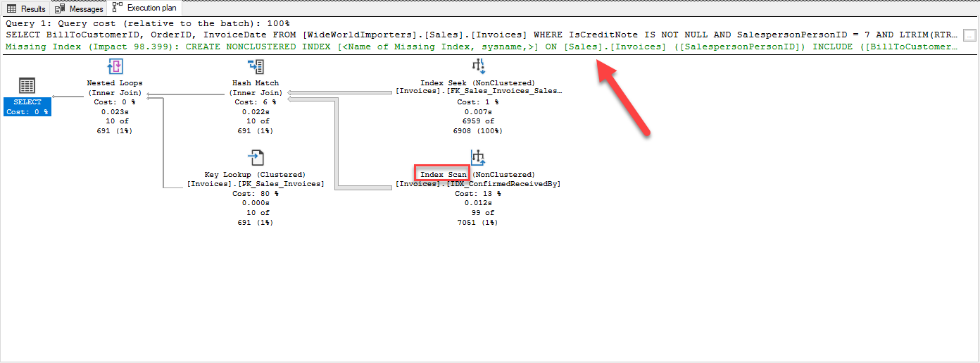Image resolution: width=980 pixels, height=363 pixels.
Task: Click the Hash Match operator icon
Action: pyautogui.click(x=256, y=67)
